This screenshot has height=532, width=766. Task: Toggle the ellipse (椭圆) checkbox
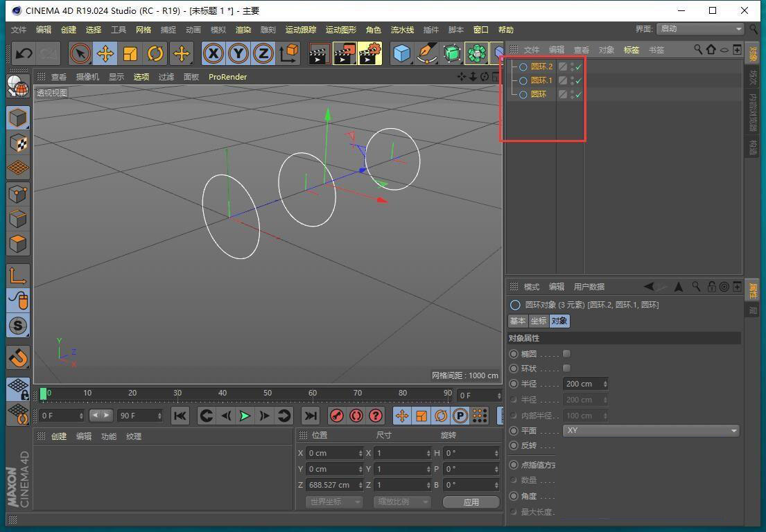566,353
